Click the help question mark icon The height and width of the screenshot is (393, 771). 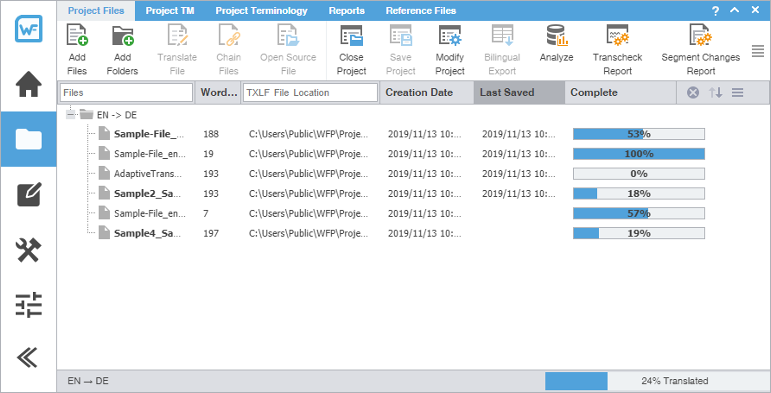715,11
